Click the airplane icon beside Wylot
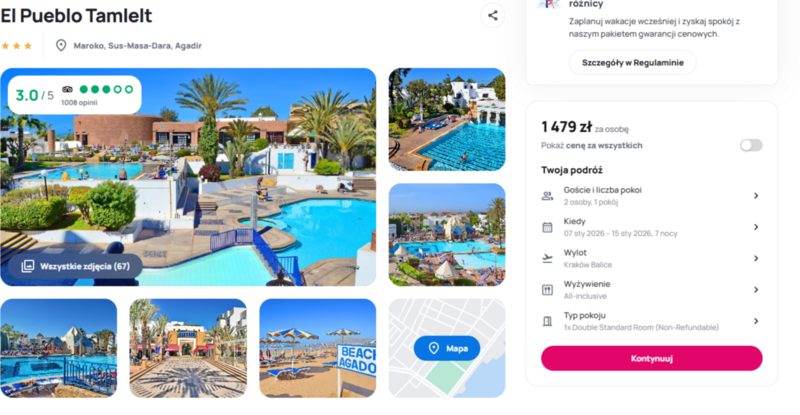Viewport: 800px width, 415px height. click(547, 259)
